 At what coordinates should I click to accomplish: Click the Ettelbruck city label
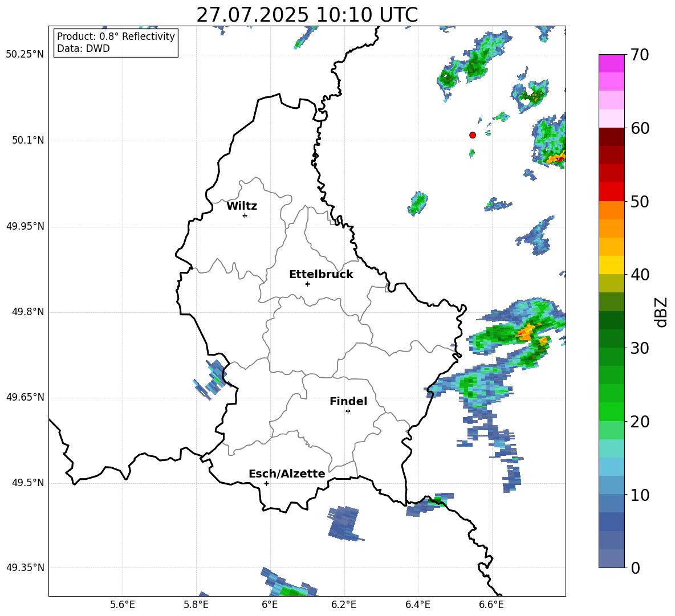(x=321, y=275)
